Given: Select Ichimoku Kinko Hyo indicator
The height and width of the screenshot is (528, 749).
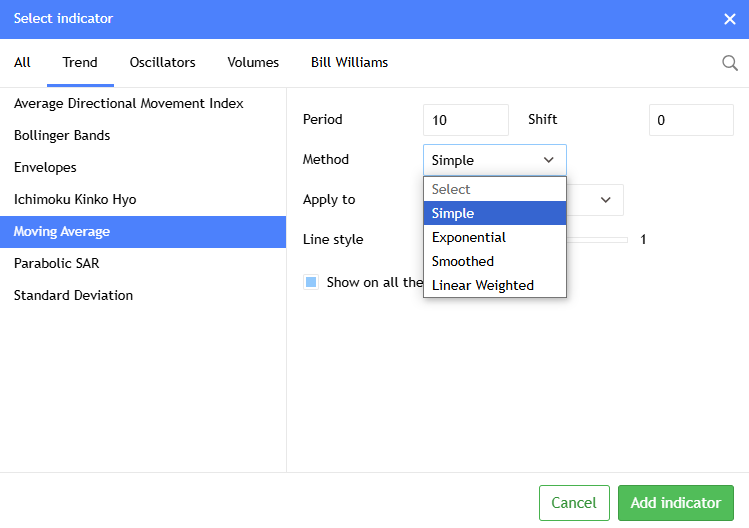Looking at the screenshot, I should (143, 200).
